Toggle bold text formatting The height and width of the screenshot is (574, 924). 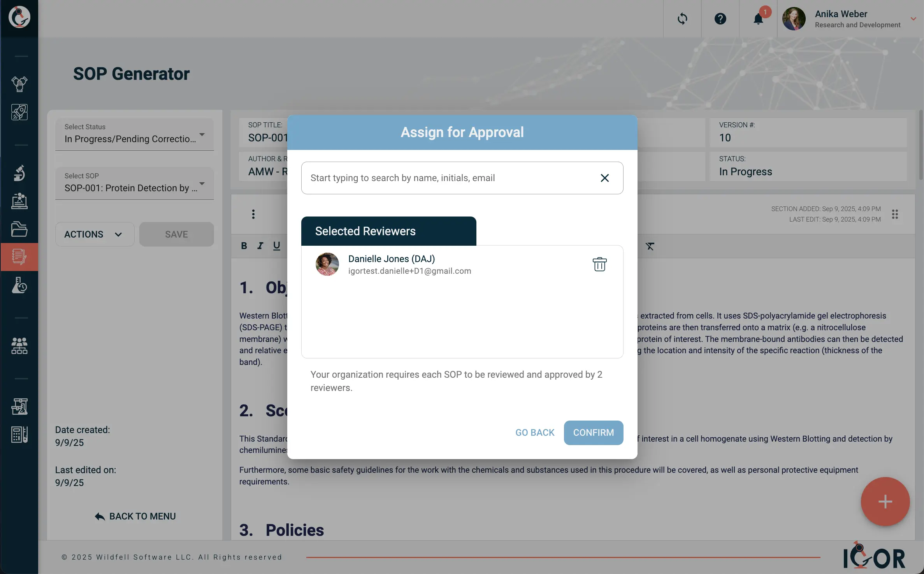pos(244,245)
